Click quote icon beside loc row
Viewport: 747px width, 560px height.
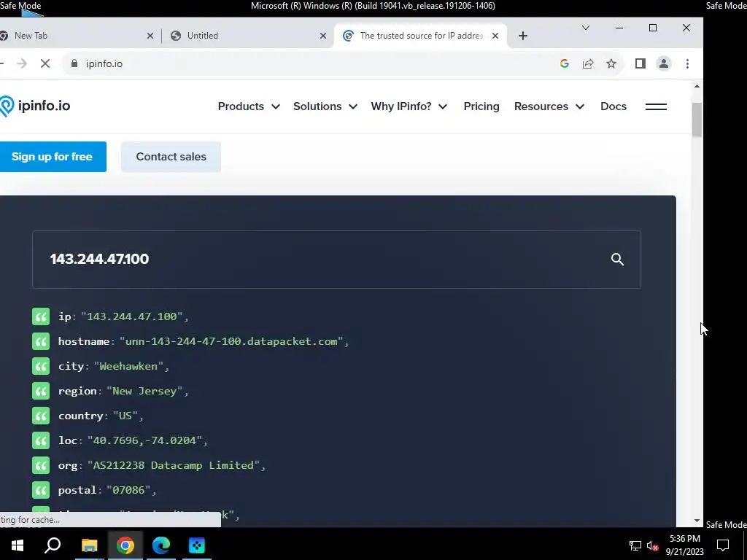click(x=41, y=440)
